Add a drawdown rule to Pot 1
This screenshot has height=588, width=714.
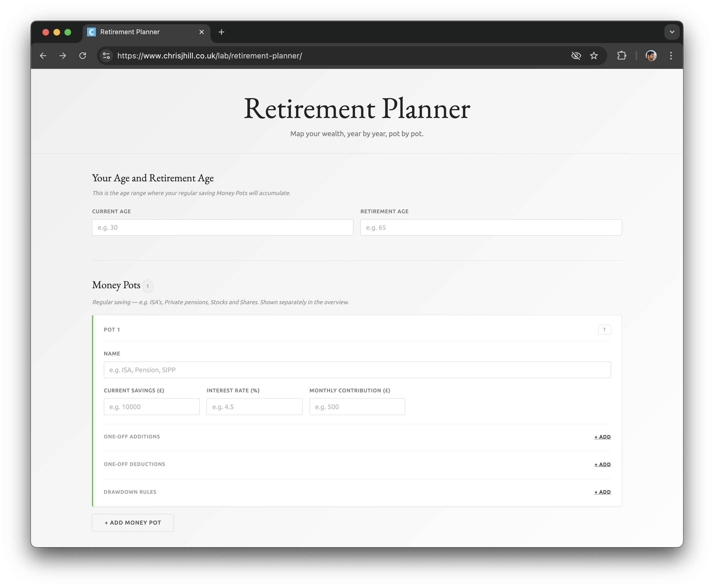(602, 492)
